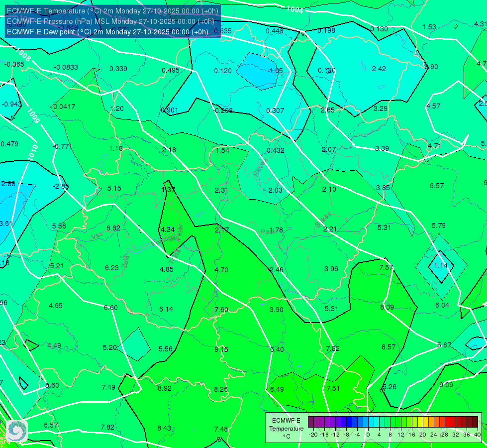Viewport: 487px width, 448px height.
Task: Click the 0.448 temperature value
Action: click(275, 31)
